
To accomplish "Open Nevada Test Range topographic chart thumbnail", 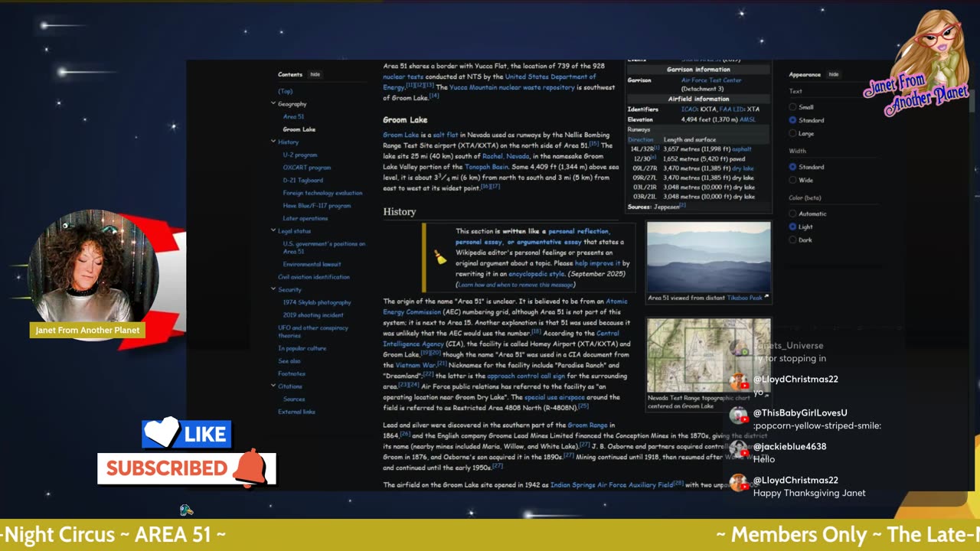I will click(x=709, y=356).
